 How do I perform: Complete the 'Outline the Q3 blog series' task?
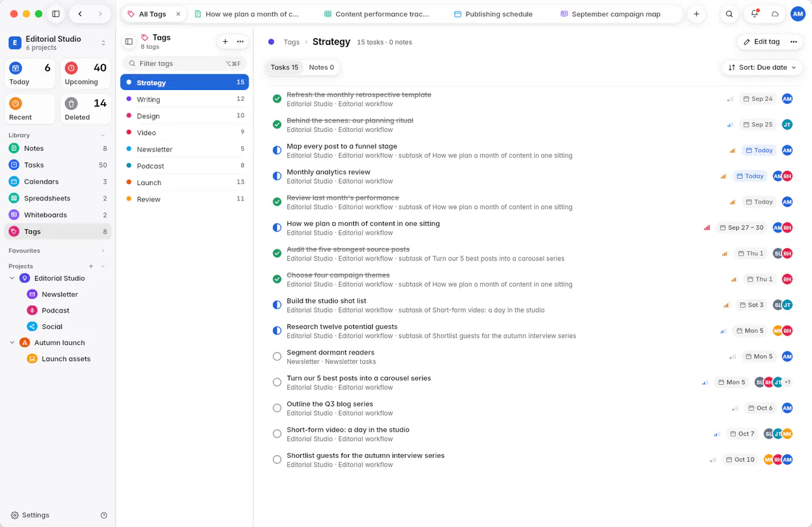277,408
